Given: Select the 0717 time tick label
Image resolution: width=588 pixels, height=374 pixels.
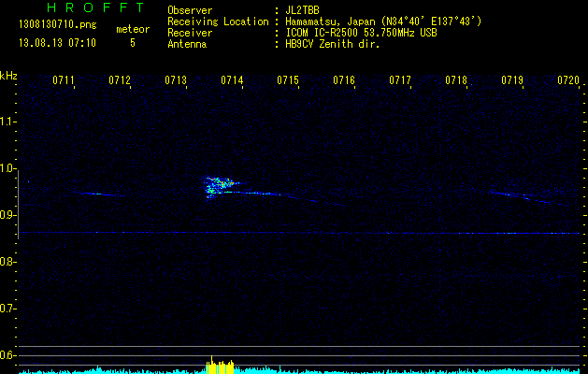Looking at the screenshot, I should [400, 80].
